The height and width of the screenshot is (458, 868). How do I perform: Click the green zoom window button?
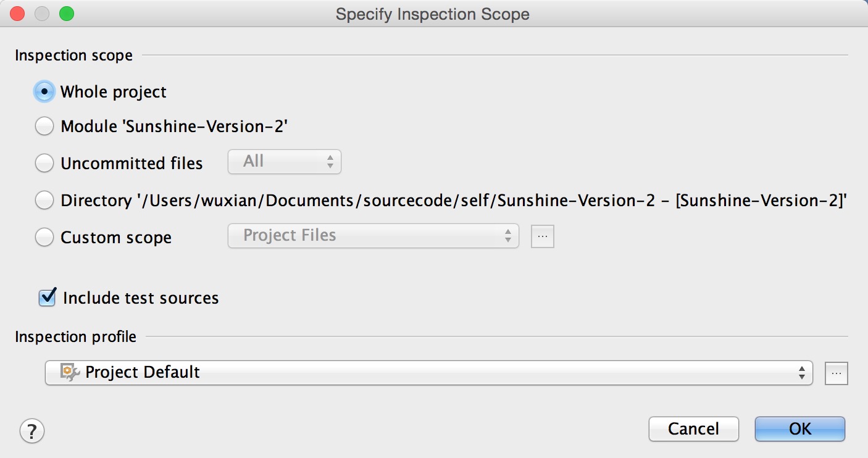pos(66,14)
